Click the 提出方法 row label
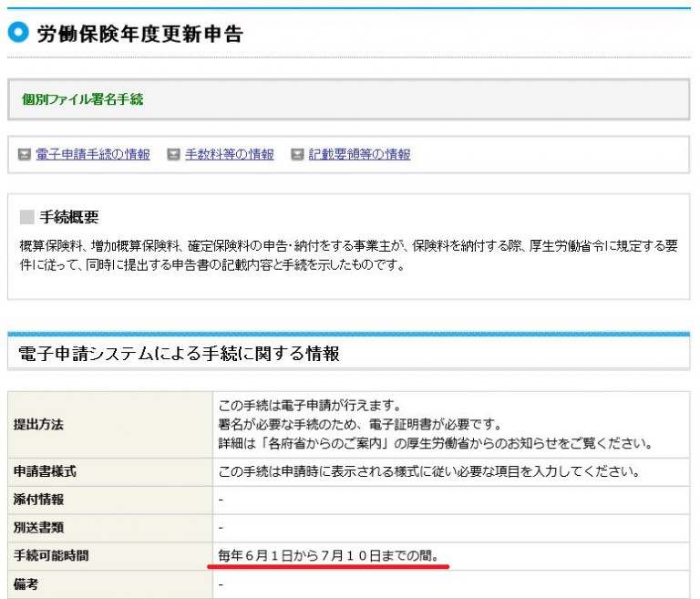The width and height of the screenshot is (700, 599). click(38, 424)
